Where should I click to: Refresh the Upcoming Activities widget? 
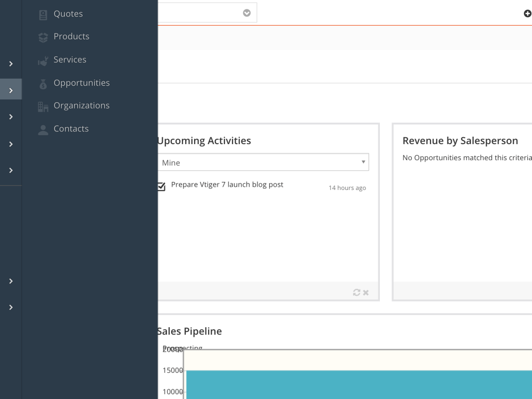pyautogui.click(x=357, y=292)
